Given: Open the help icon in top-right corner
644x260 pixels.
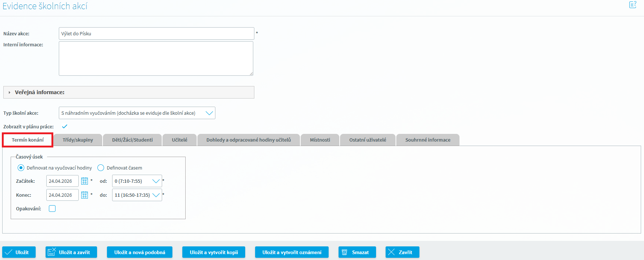Looking at the screenshot, I should 632,5.
